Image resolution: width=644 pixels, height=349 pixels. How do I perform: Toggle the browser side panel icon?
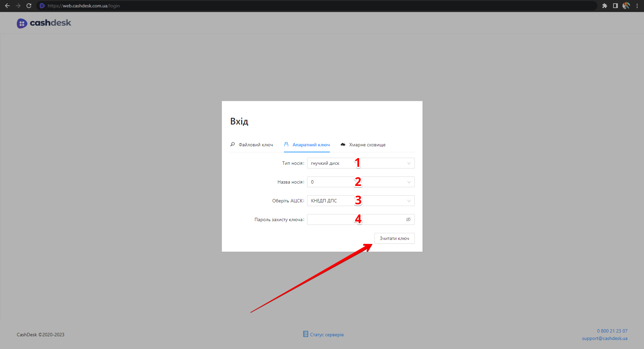click(x=615, y=6)
